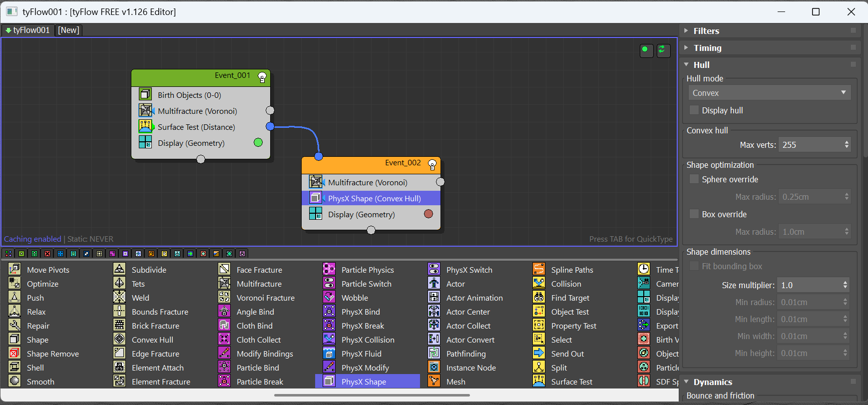The image size is (868, 405).
Task: Click the Size multiplier value field
Action: (x=810, y=285)
